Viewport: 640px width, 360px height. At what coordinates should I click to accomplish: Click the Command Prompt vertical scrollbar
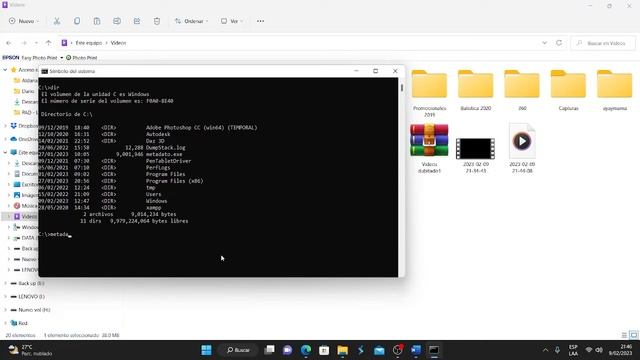402,177
